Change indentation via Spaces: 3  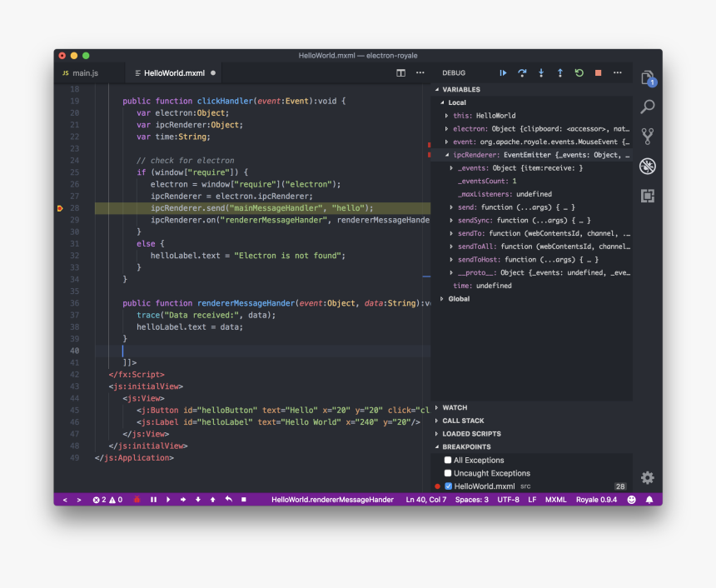pyautogui.click(x=472, y=500)
